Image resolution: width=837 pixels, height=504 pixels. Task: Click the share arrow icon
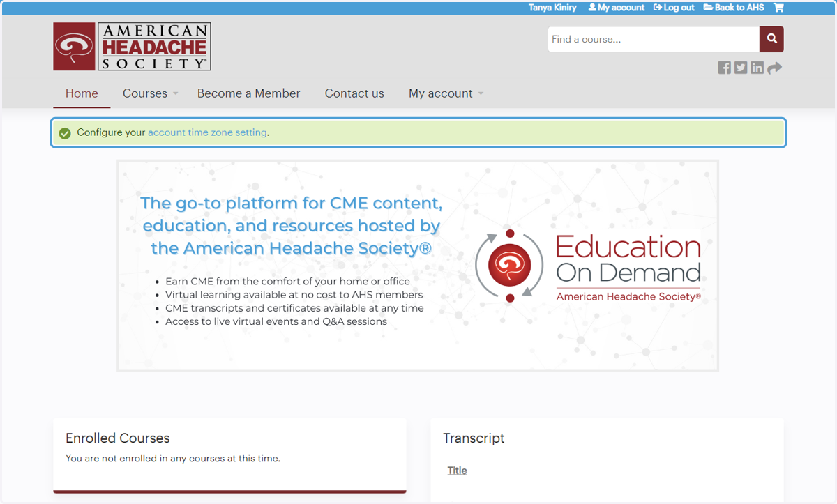click(x=774, y=68)
